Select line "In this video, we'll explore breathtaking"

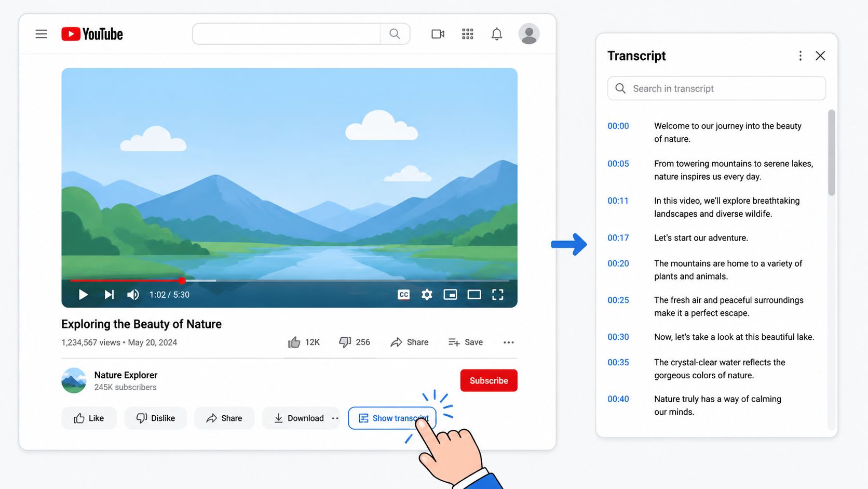pos(727,201)
